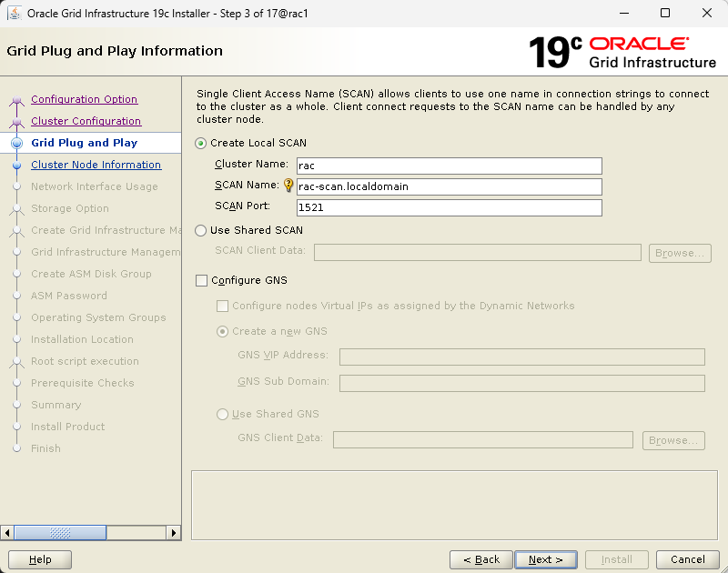This screenshot has height=573, width=728.
Task: Click the GNS Sub Domain field
Action: coord(521,383)
